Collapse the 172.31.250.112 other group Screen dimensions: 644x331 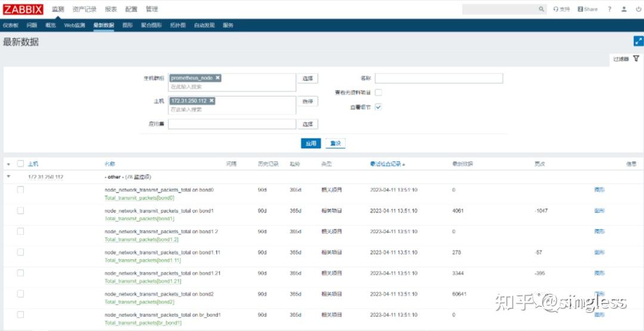(8, 177)
